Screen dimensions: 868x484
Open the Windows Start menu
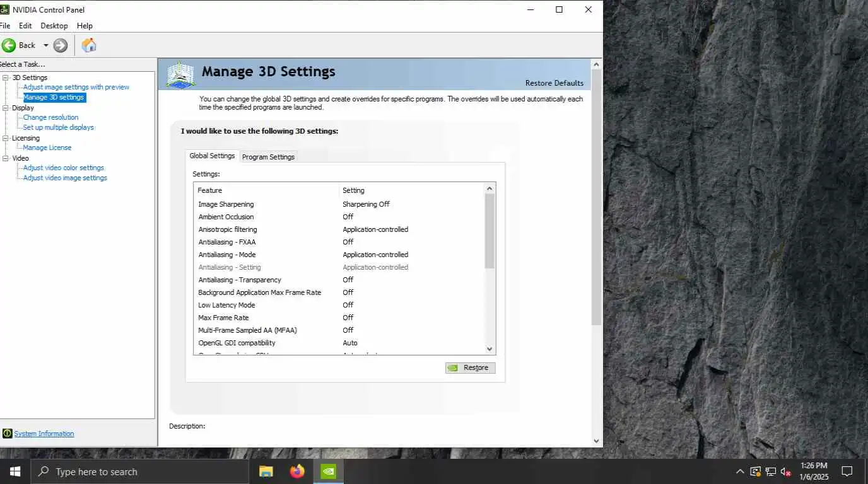coord(15,471)
